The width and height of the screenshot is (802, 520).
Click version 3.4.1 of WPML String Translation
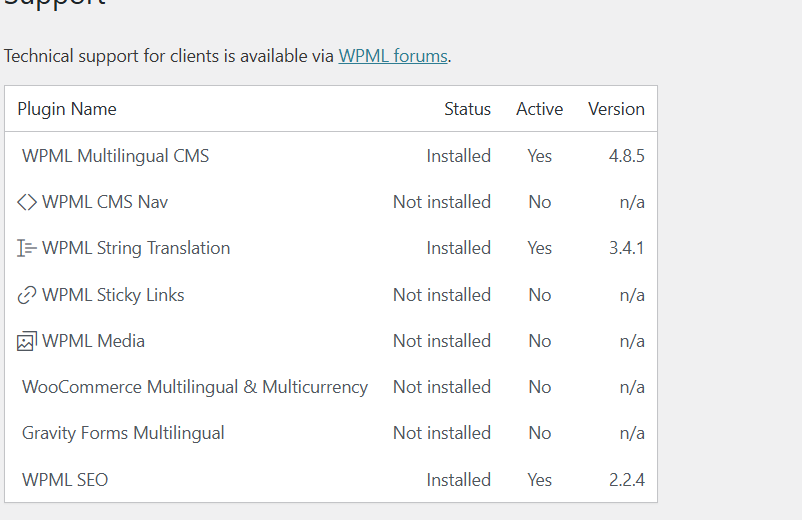click(627, 248)
